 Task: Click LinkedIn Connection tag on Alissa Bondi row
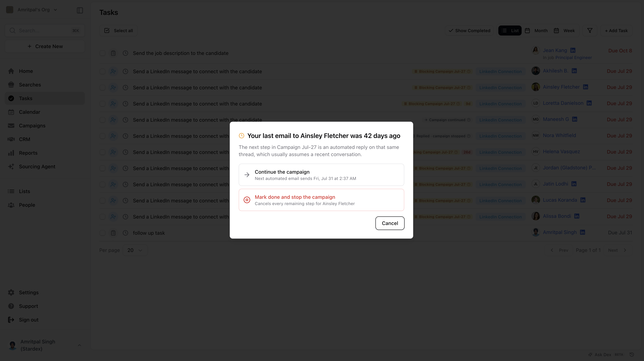pyautogui.click(x=500, y=217)
